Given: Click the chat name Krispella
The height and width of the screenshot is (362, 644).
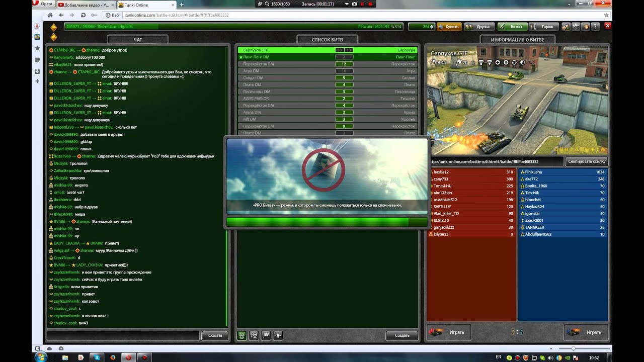Looking at the screenshot, I should (x=62, y=287).
